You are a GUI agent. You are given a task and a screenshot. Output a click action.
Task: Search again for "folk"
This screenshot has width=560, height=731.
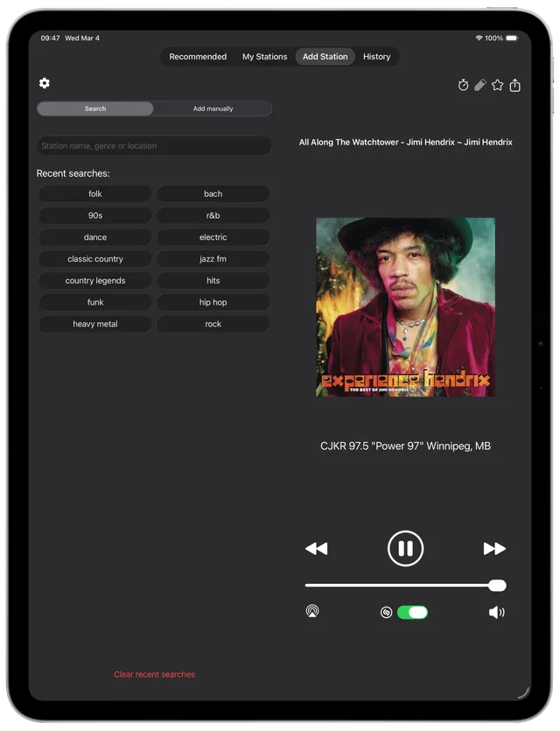point(95,194)
